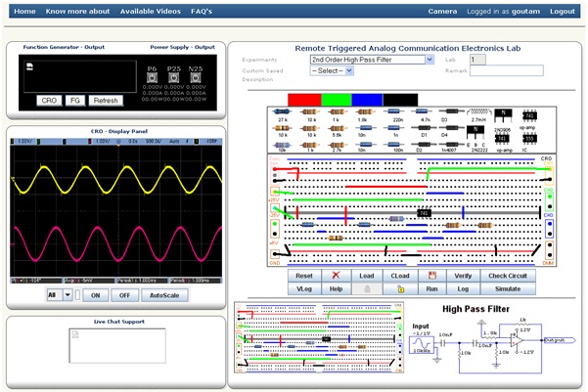Click the save floppy disk icon button
This screenshot has width=588, height=392.
coord(431,277)
